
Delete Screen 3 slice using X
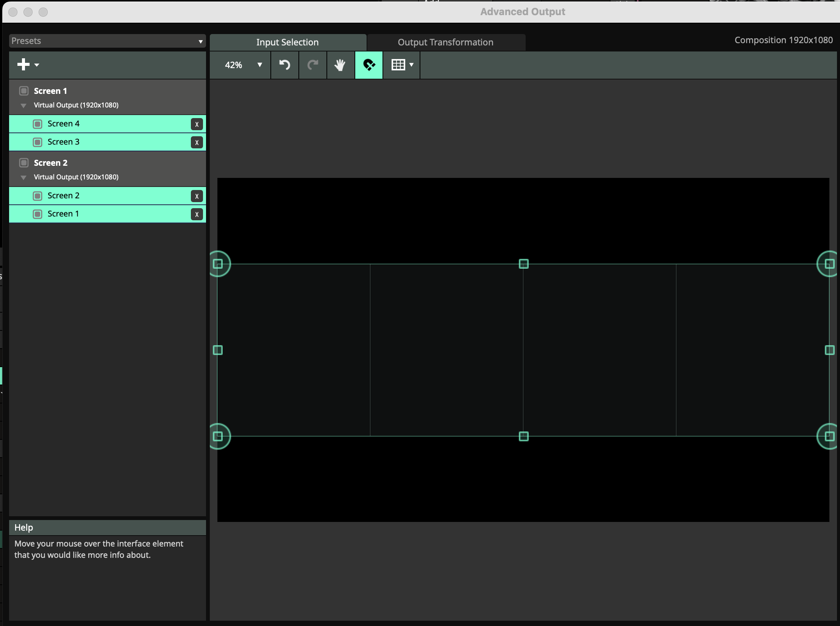click(197, 142)
